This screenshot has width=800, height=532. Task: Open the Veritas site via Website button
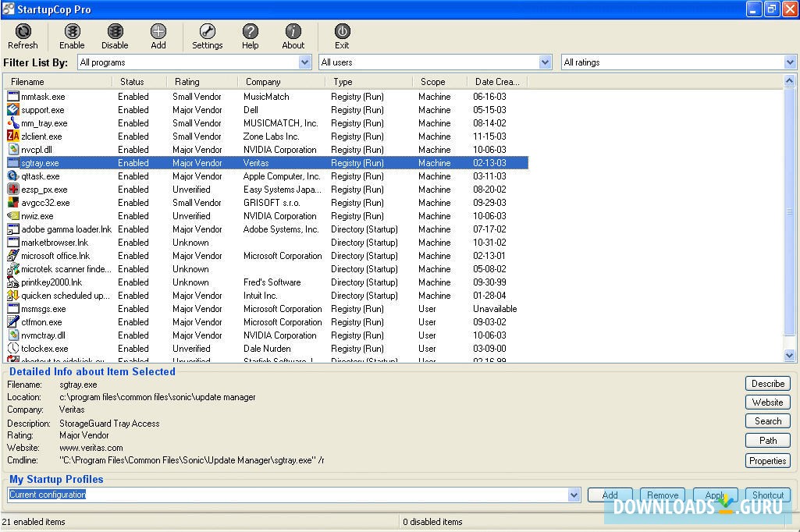pyautogui.click(x=767, y=402)
